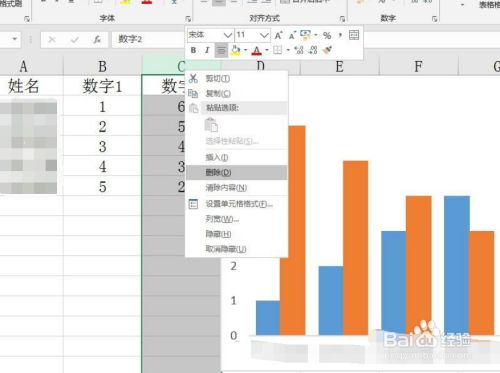The image size is (500, 373).
Task: Click cancel X in formula bar
Action: coord(52,40)
